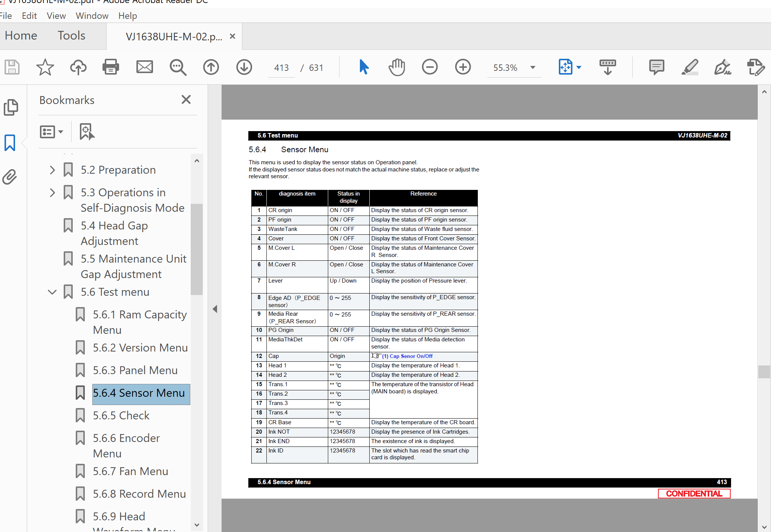Screen dimensions: 771x532
Task: Open the File menu
Action: [x=6, y=16]
